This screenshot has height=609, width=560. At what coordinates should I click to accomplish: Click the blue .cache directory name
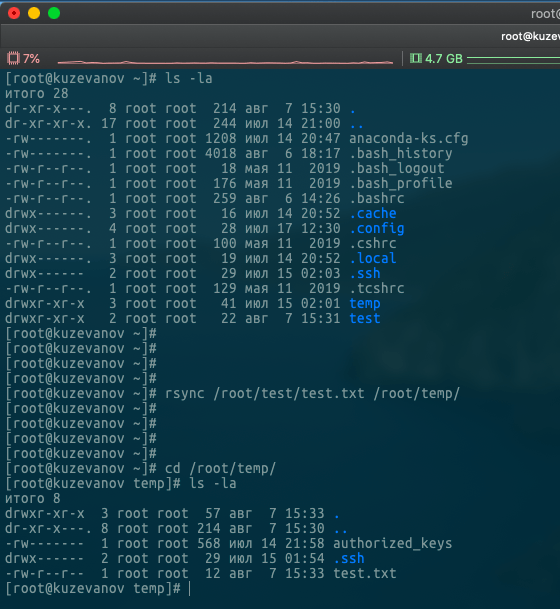coord(373,213)
